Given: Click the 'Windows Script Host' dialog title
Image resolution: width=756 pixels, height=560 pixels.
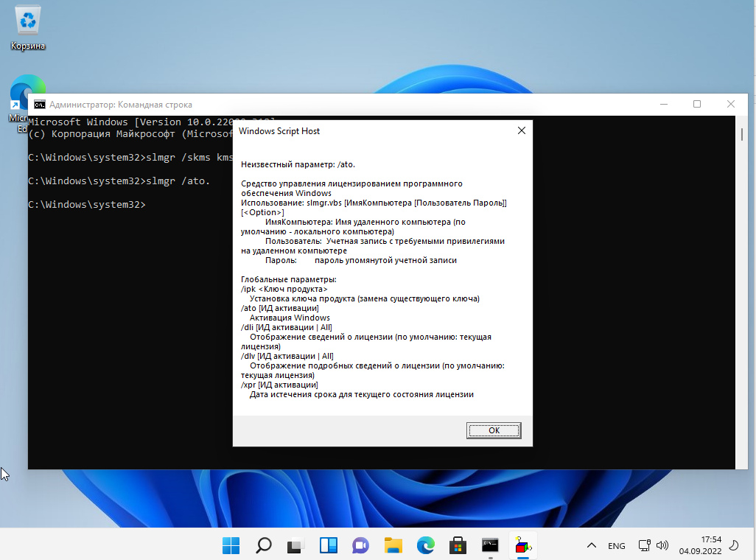Looking at the screenshot, I should tap(279, 131).
